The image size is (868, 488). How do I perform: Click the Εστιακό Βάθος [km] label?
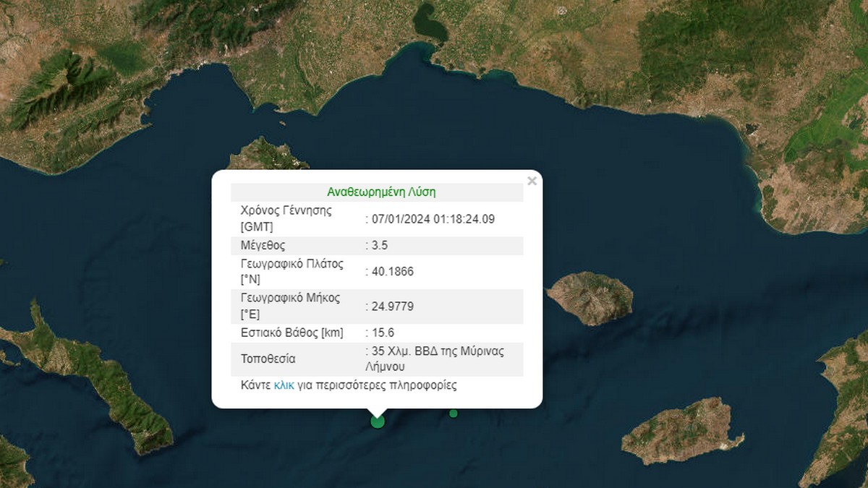[292, 333]
